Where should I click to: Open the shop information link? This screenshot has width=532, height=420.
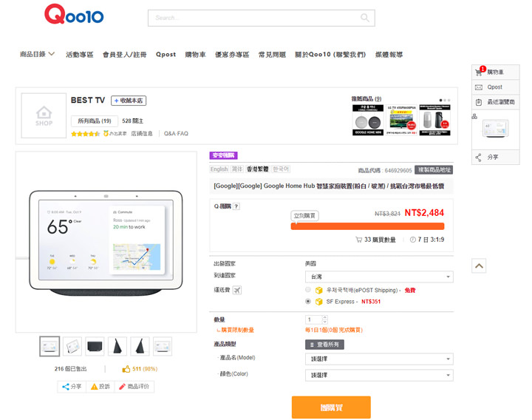click(142, 133)
